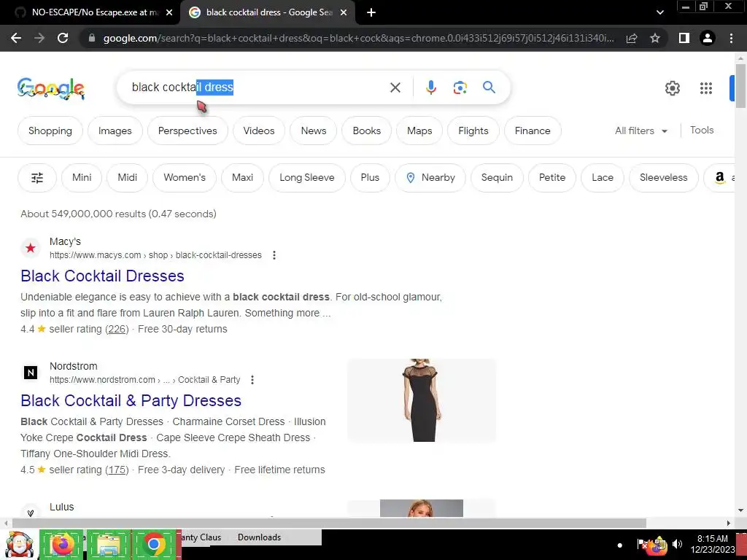The image size is (747, 560).
Task: Open File Explorer from the taskbar
Action: pos(109,544)
